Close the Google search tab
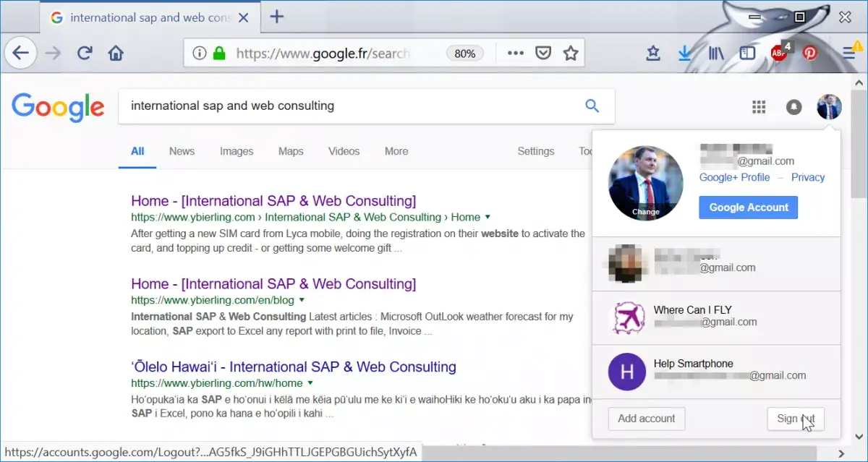Screen dimensions: 868x462 click(244, 17)
